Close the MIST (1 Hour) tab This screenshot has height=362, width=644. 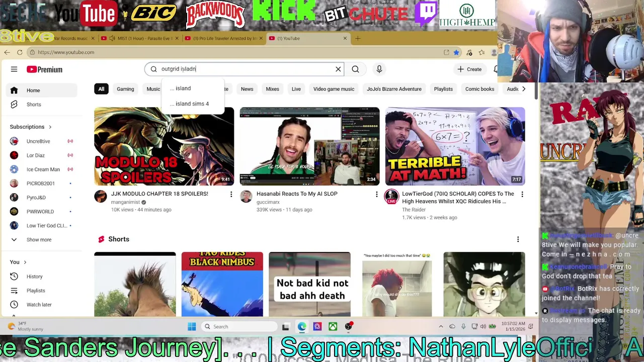click(x=177, y=38)
